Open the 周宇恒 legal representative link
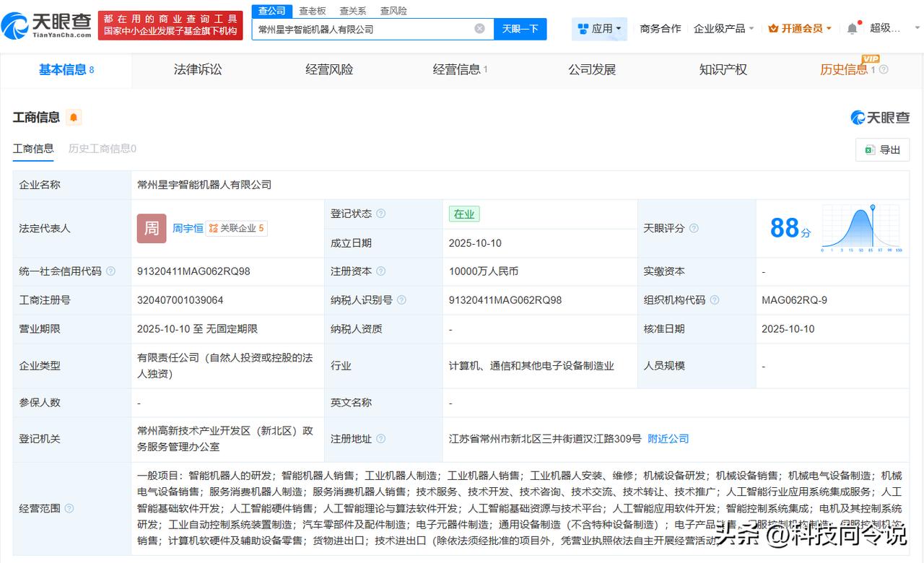 click(188, 228)
